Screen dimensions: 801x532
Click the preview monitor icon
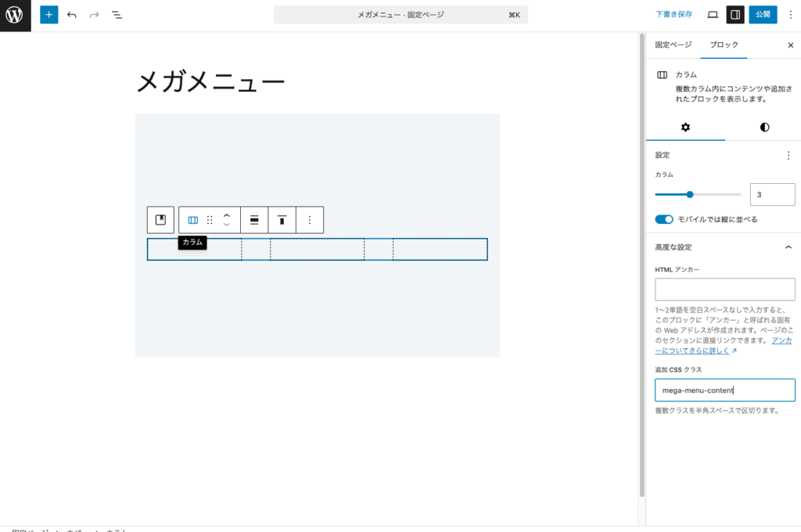tap(713, 14)
